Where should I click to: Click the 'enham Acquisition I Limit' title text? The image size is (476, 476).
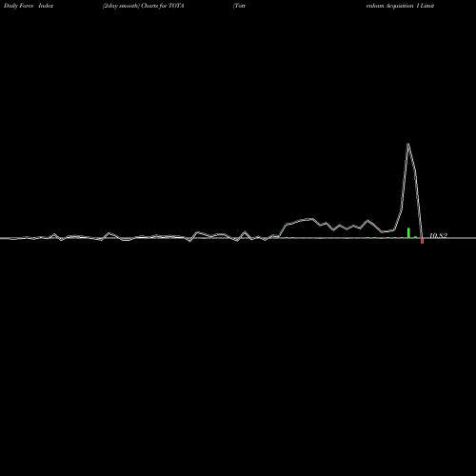[x=400, y=6]
